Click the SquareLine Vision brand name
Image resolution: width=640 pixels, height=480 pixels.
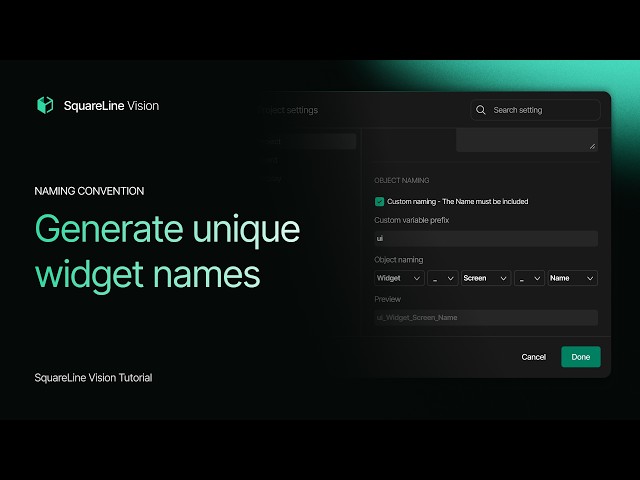111,106
